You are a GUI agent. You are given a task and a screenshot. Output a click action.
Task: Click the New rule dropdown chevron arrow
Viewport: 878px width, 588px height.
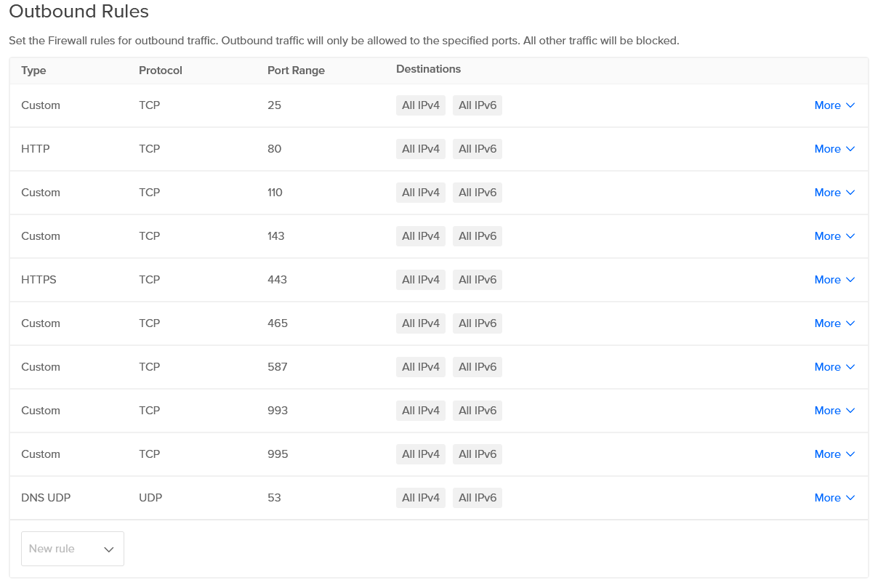(x=109, y=549)
